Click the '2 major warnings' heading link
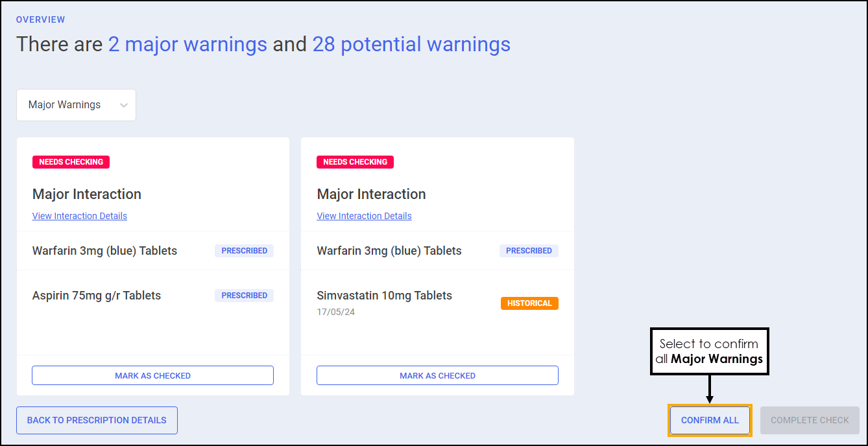The image size is (868, 446). tap(187, 44)
